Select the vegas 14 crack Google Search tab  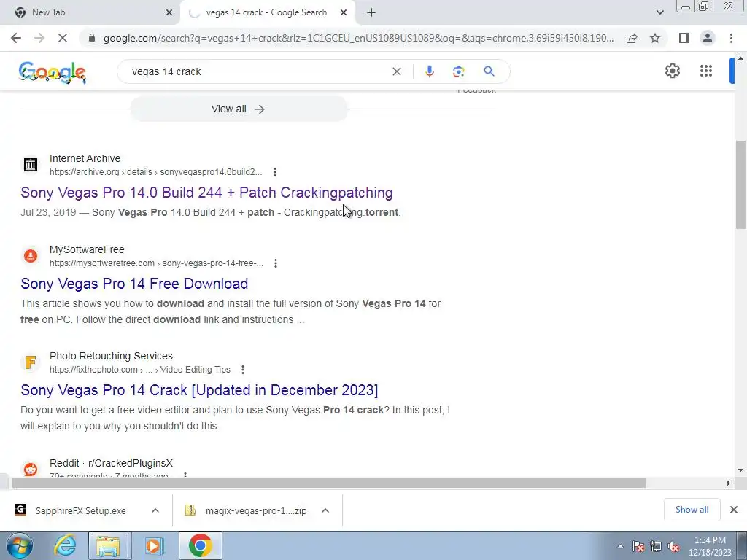[266, 12]
